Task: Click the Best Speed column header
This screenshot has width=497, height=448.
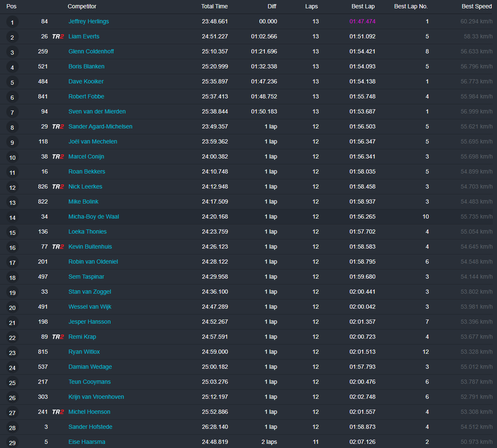Action: (x=477, y=6)
